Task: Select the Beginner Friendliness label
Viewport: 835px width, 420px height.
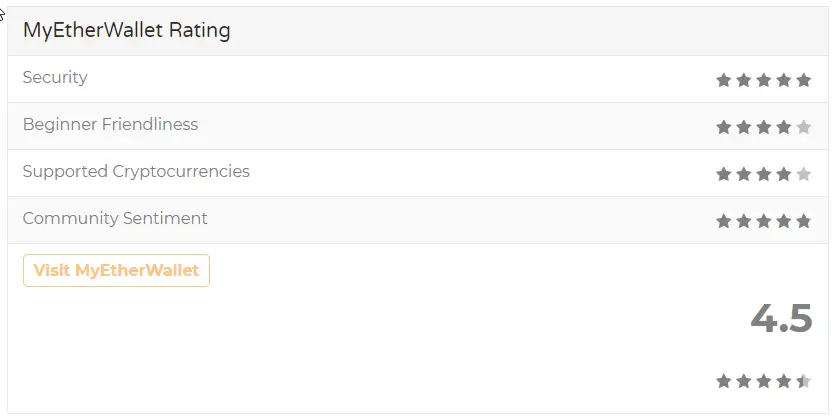Action: click(110, 125)
